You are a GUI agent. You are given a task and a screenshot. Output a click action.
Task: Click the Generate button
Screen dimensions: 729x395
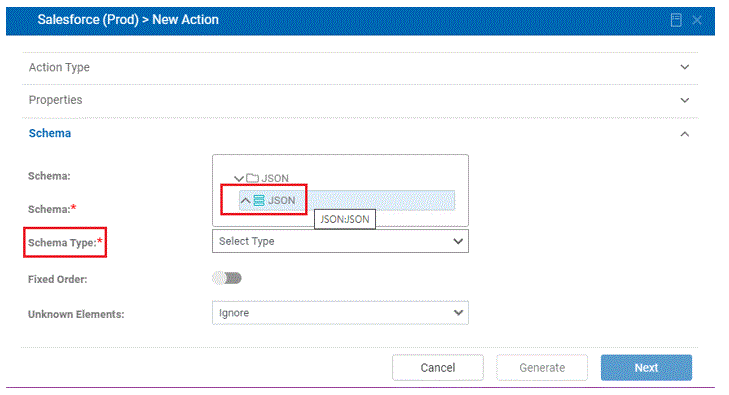[x=542, y=368]
